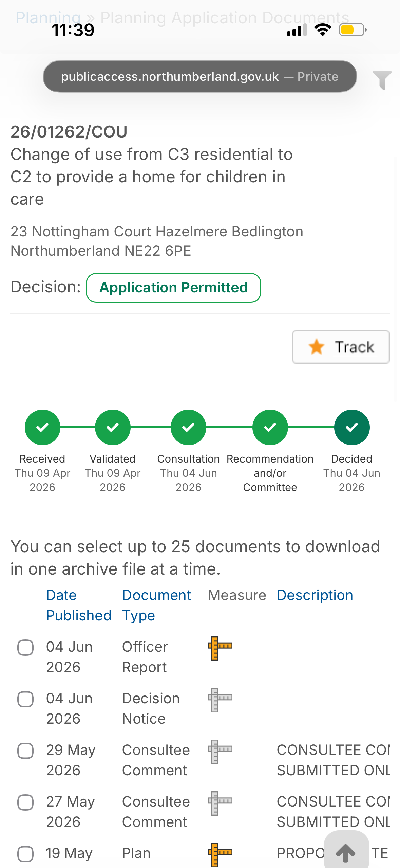This screenshot has height=868, width=400.
Task: Click measure icon for 29 May Consultee Comment
Action: pos(220,752)
